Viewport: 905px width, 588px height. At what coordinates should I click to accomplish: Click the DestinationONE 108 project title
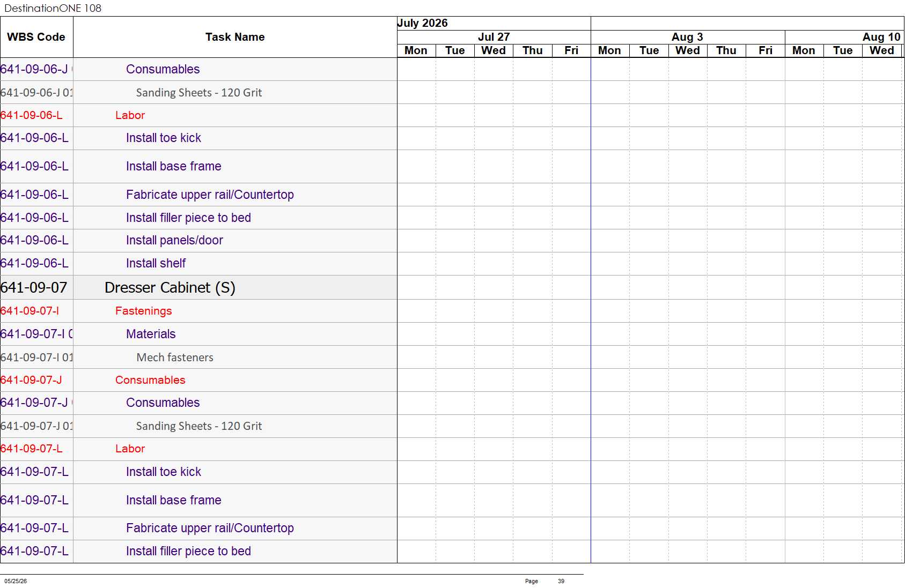[53, 8]
